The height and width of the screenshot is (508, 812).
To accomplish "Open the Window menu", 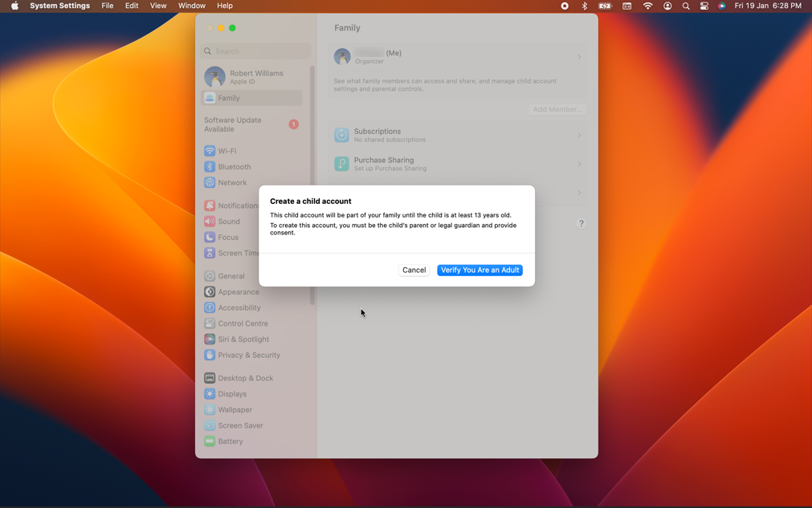I will tap(192, 6).
